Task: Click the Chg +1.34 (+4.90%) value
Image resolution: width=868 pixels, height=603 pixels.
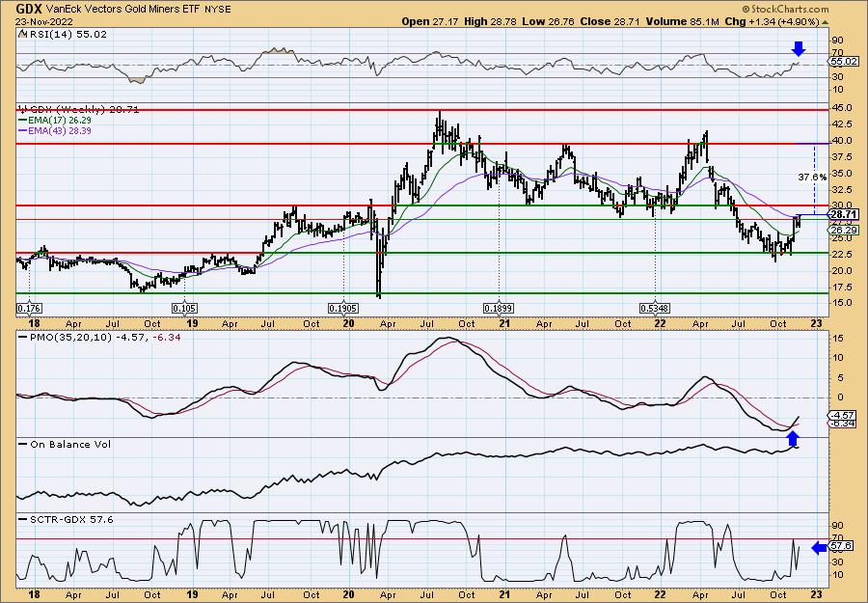Action: pos(773,21)
